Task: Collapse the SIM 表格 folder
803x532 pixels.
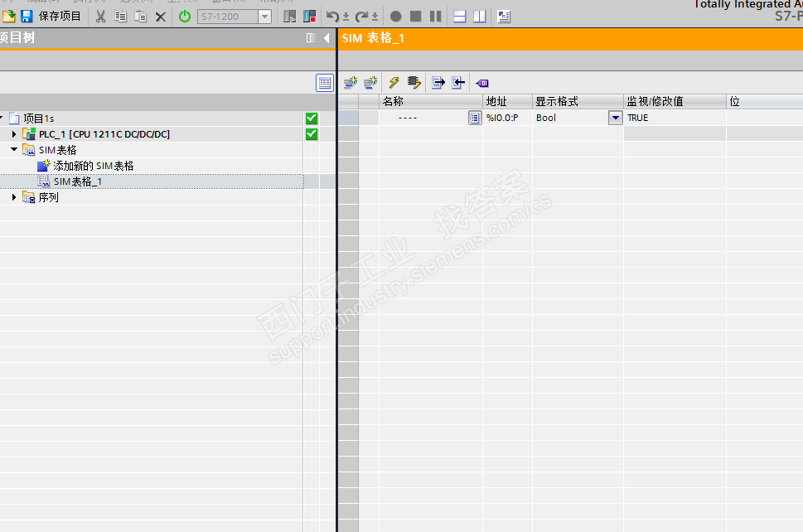Action: click(x=14, y=149)
